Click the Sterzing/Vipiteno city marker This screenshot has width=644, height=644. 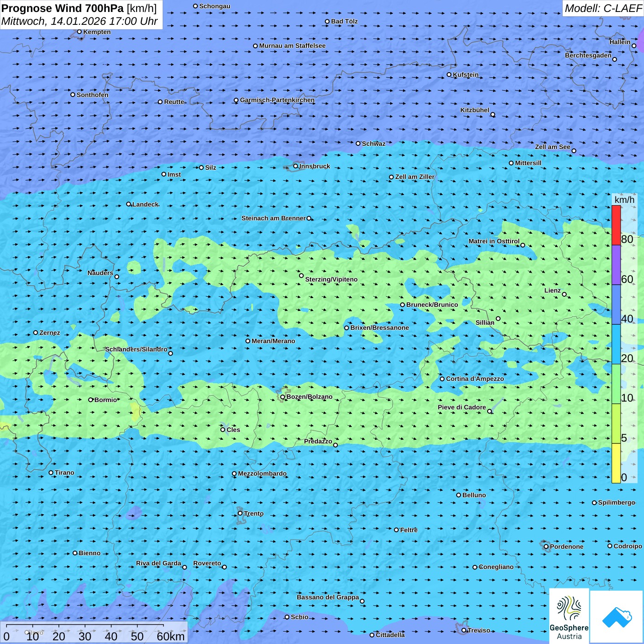coord(301,276)
